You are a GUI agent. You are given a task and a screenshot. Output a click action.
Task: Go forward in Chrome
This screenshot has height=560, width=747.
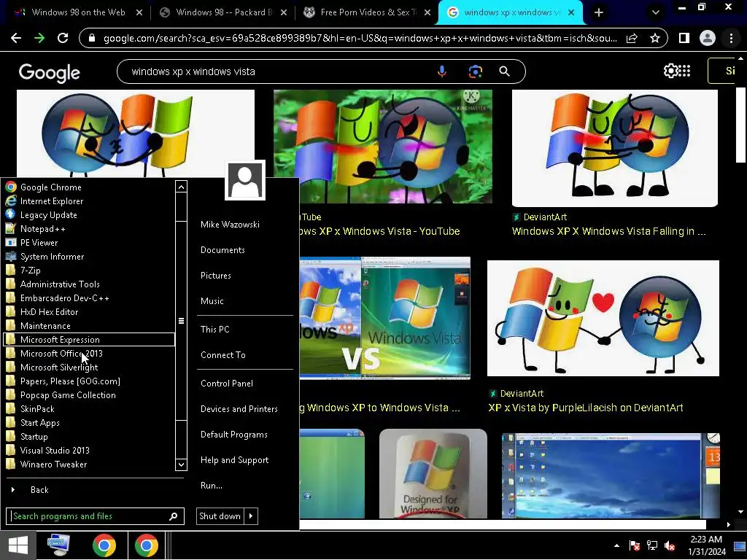pos(39,38)
